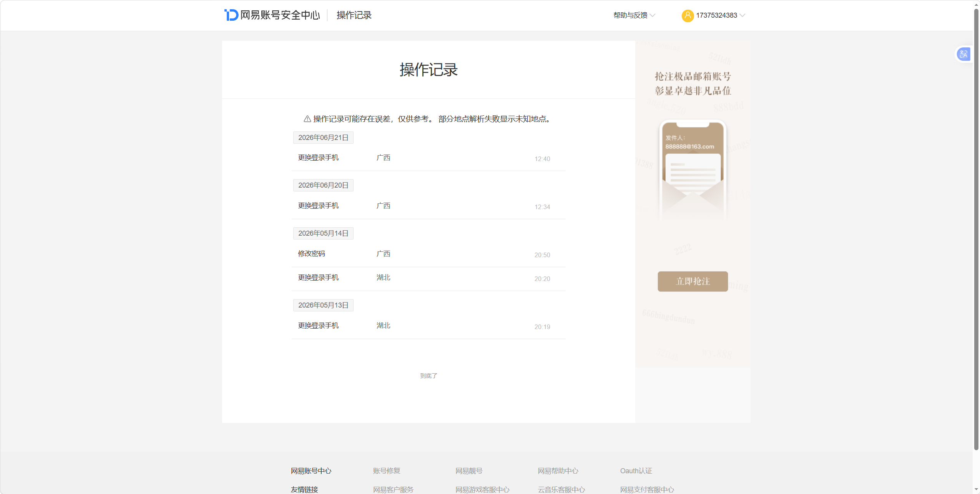Select the 2026年05月13日 date label
The height and width of the screenshot is (494, 980).
tap(323, 305)
